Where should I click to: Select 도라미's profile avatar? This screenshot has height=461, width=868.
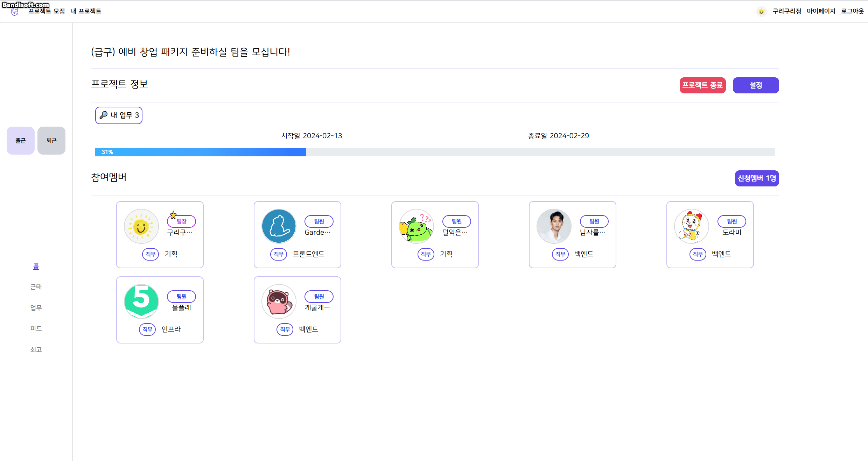click(691, 226)
